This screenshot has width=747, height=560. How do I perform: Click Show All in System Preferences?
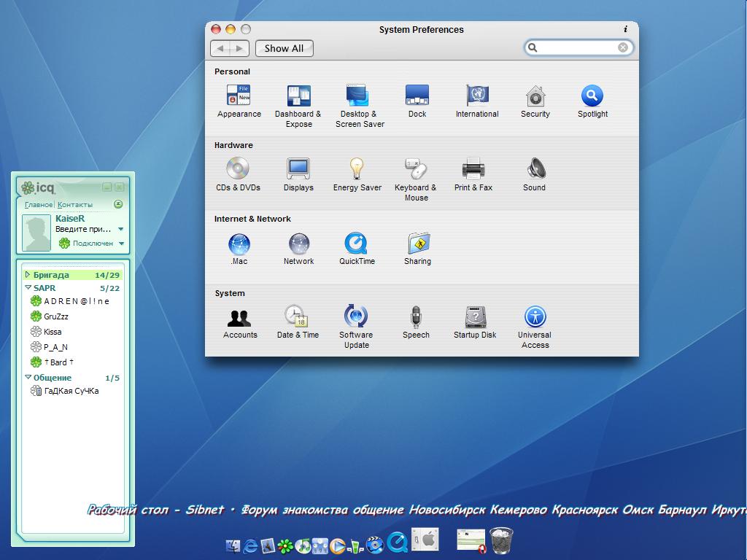coord(284,49)
